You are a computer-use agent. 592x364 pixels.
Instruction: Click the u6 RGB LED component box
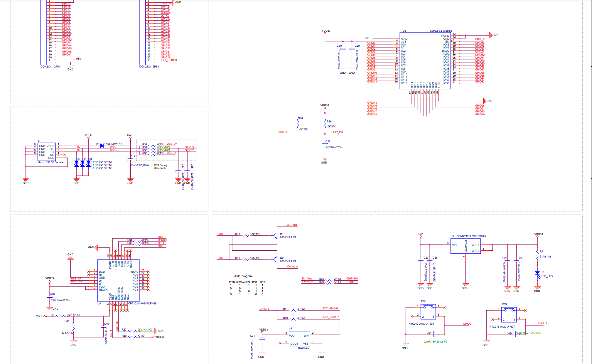[299, 339]
